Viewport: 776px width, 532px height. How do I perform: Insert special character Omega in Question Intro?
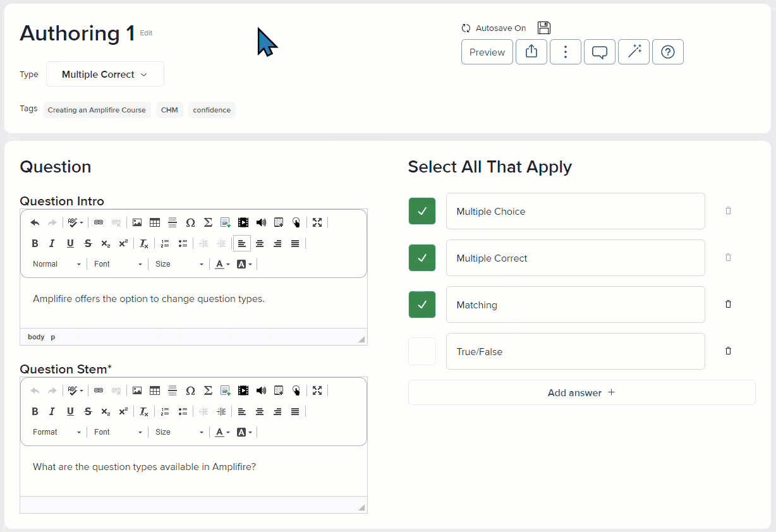click(x=190, y=222)
